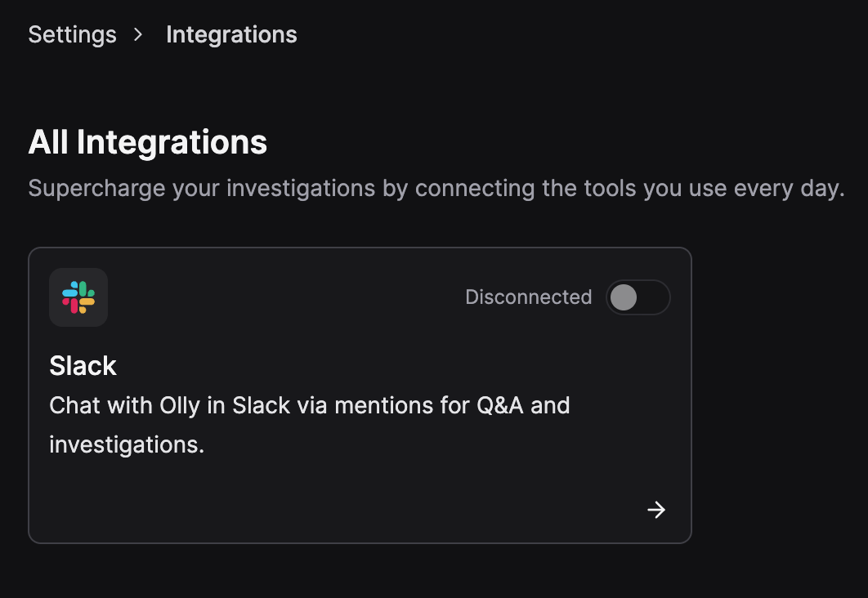Select the colorful Slack pinwheel icon
868x598 pixels.
pyautogui.click(x=78, y=297)
